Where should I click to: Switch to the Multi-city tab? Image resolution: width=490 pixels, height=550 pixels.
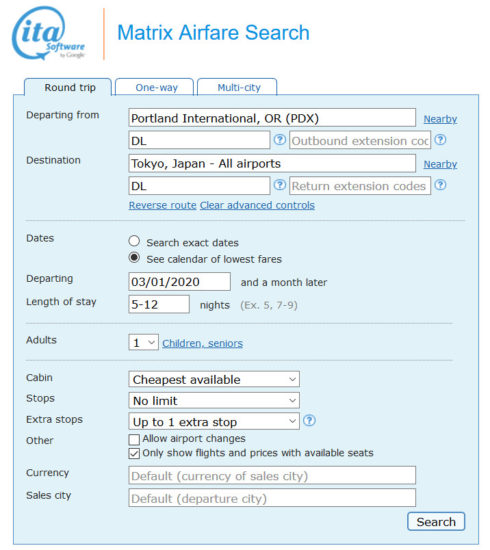click(x=237, y=87)
